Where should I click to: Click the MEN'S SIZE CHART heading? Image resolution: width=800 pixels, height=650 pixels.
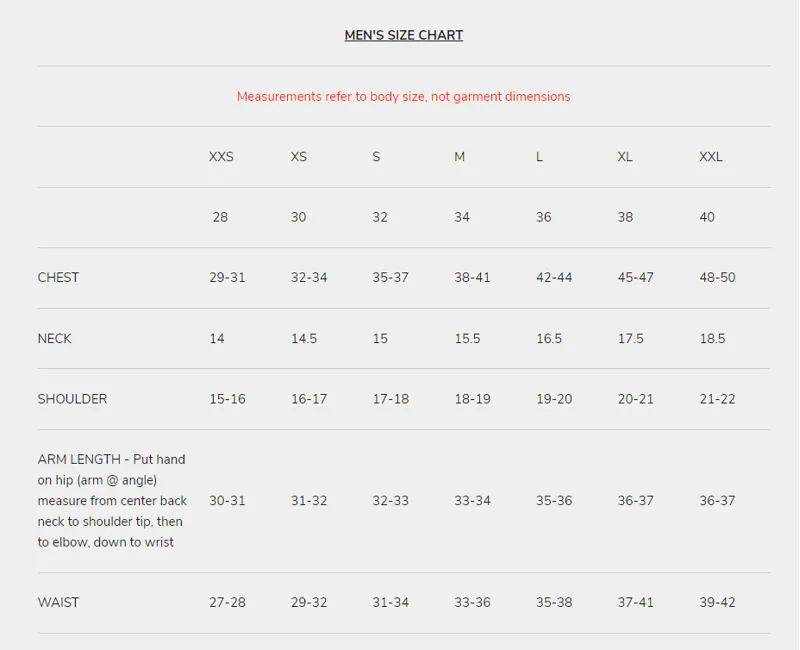tap(404, 35)
